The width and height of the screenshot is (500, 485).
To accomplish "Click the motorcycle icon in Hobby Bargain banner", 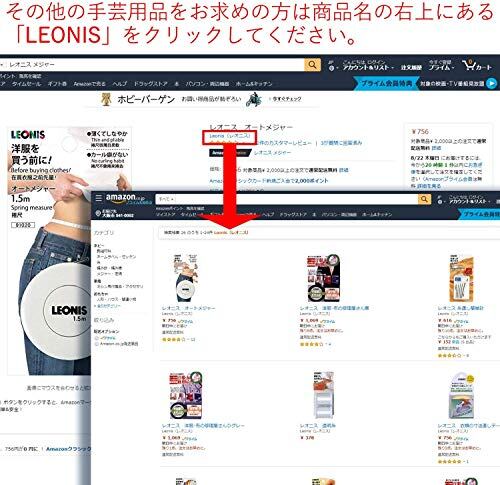I will (254, 100).
